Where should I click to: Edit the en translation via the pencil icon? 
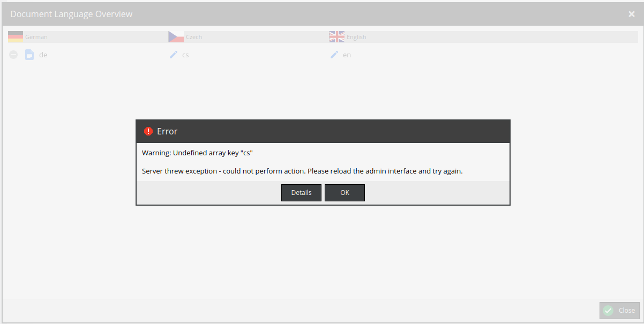[x=334, y=54]
